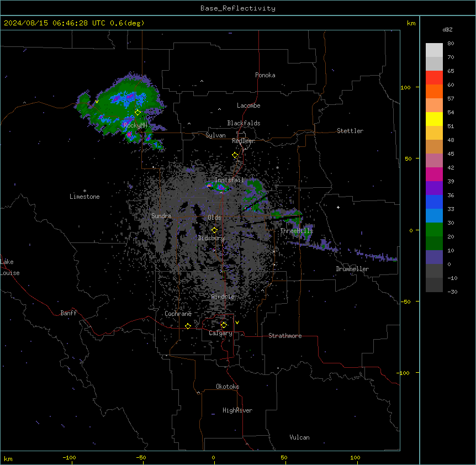Select the Limestone label

(x=84, y=197)
